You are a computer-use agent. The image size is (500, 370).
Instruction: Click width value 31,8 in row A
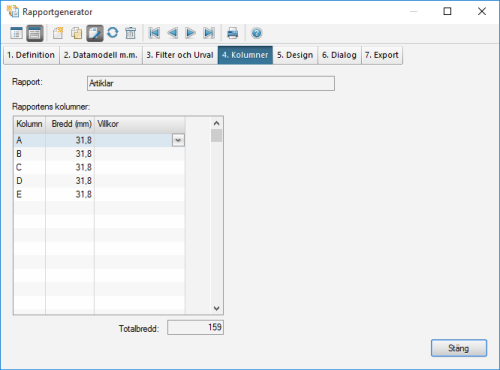click(x=83, y=140)
